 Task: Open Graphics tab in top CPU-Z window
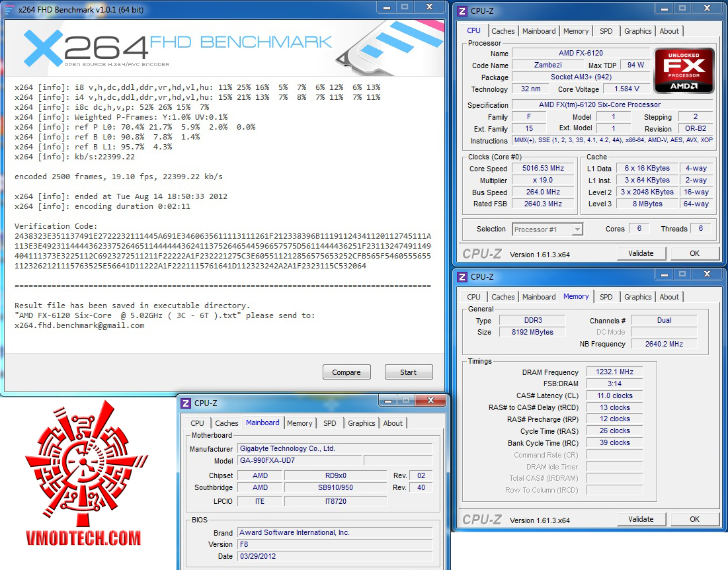[x=637, y=31]
